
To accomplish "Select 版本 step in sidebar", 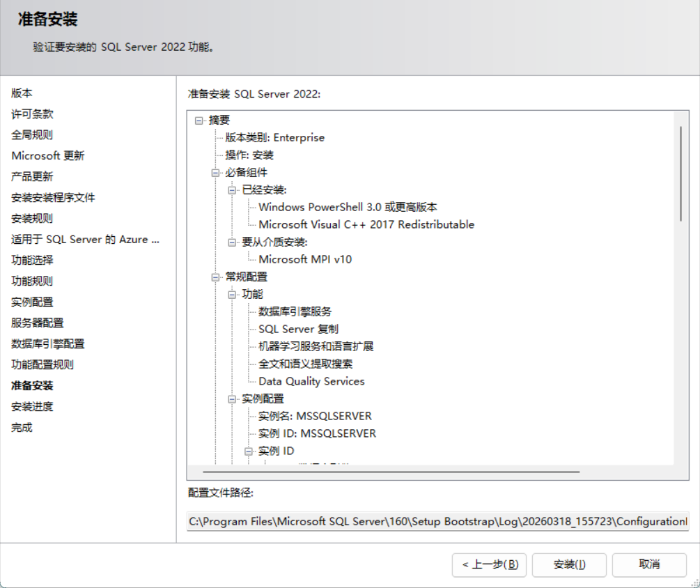I will 22,93.
